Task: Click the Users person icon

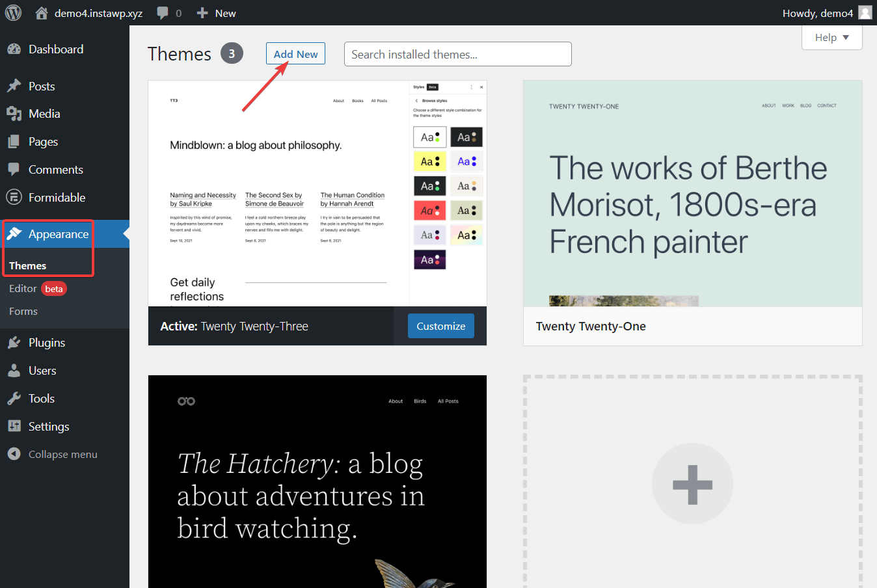Action: [x=14, y=370]
